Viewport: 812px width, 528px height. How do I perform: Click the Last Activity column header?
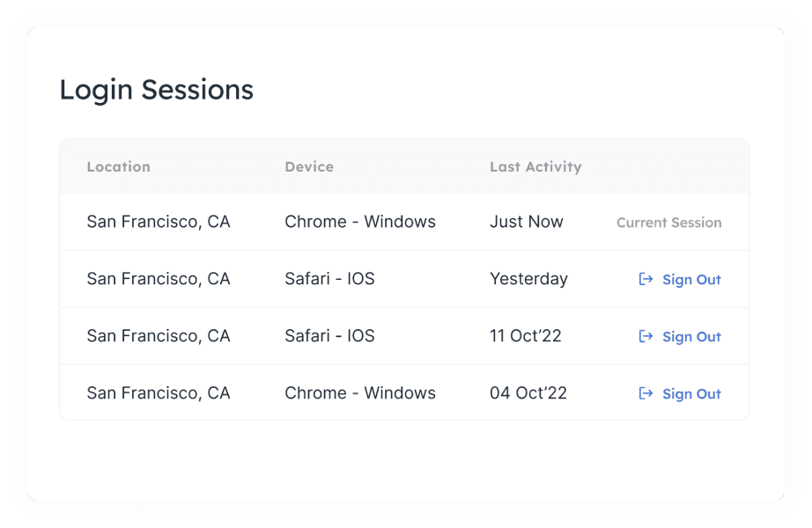pos(535,166)
